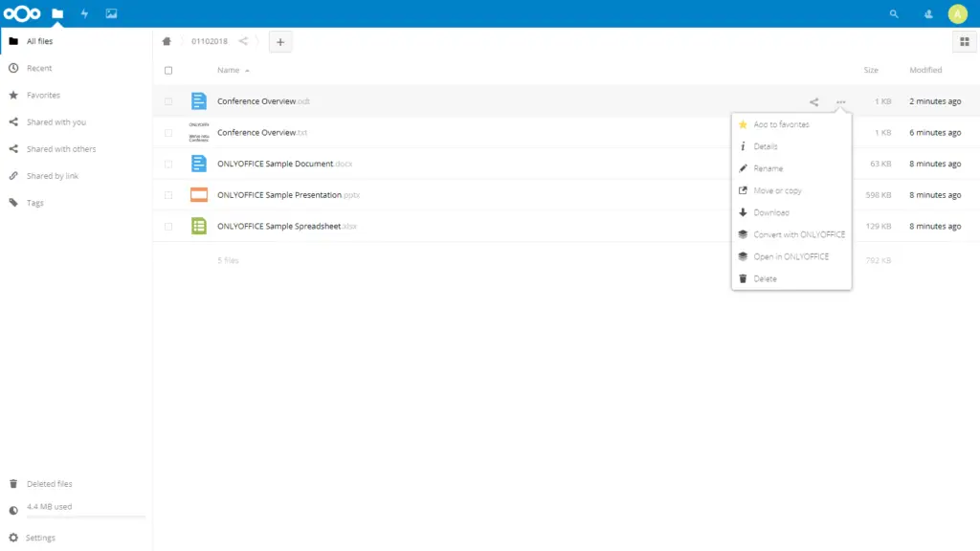This screenshot has height=551, width=980.
Task: Select checkbox for ONLYOFFICE Sample Document.docx
Action: pos(168,164)
